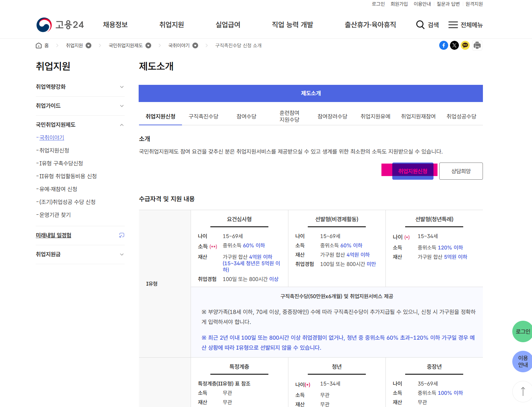This screenshot has width=532, height=407.
Task: Open II유형 취업활동비용 신청 link
Action: click(x=68, y=176)
